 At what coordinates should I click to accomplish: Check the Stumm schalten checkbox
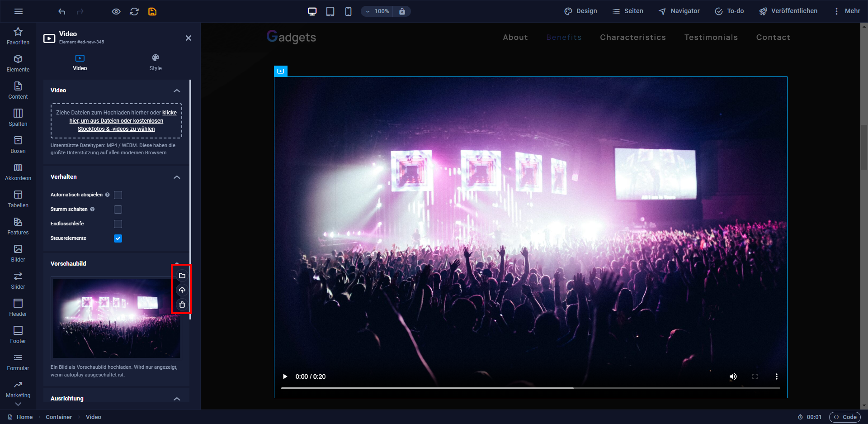click(x=118, y=210)
